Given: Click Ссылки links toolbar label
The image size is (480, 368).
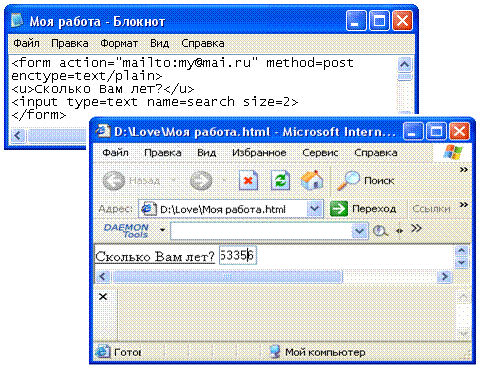Looking at the screenshot, I should [431, 209].
